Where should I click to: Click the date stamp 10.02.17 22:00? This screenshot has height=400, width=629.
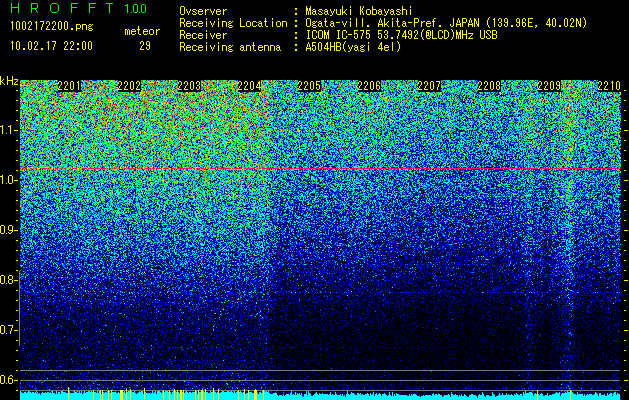[51, 46]
